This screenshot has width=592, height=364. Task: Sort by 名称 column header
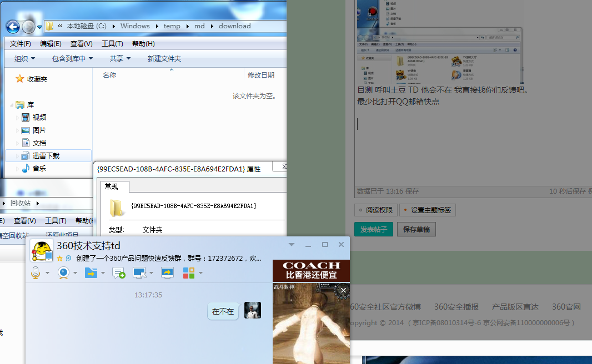(x=109, y=75)
